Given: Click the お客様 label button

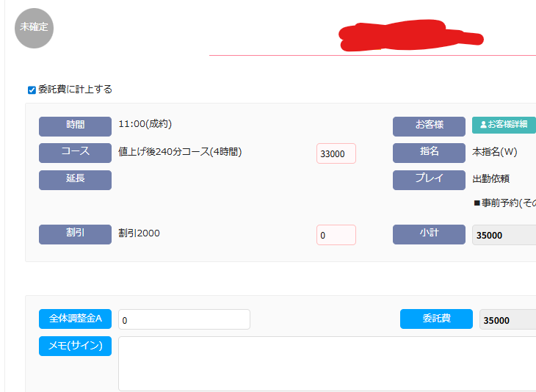Looking at the screenshot, I should click(429, 126).
